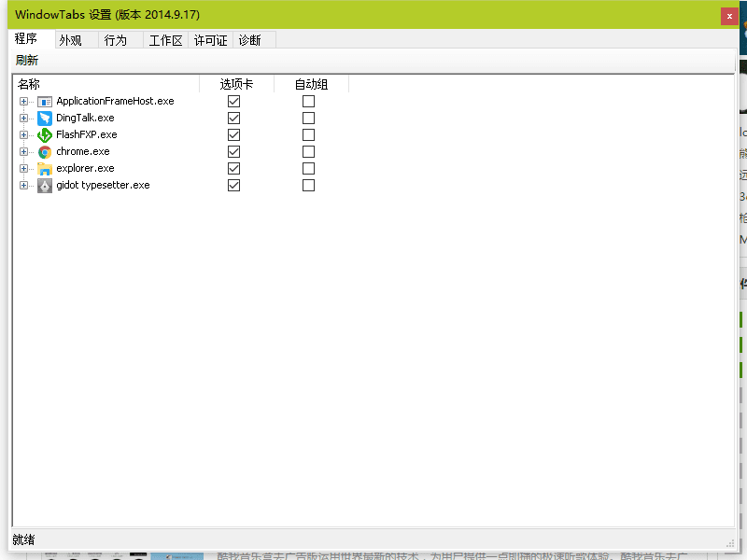Expand the chrome.exe tree node
This screenshot has height=560, width=747.
23,151
